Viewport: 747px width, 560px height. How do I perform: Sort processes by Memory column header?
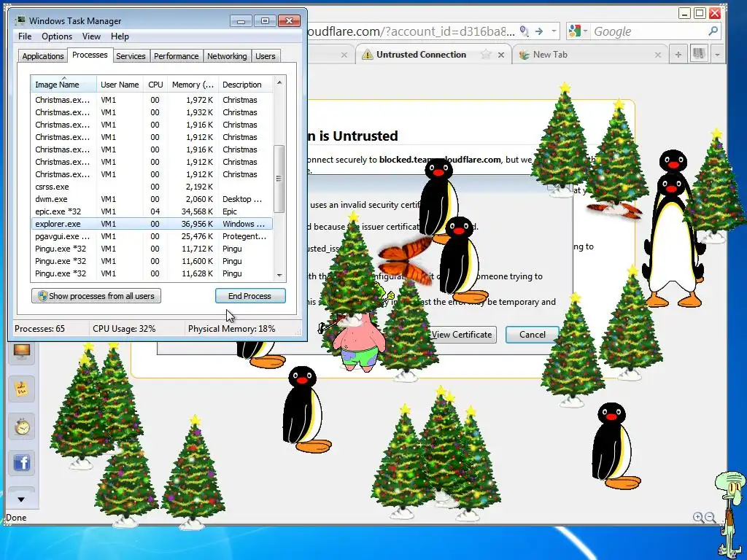(x=193, y=85)
